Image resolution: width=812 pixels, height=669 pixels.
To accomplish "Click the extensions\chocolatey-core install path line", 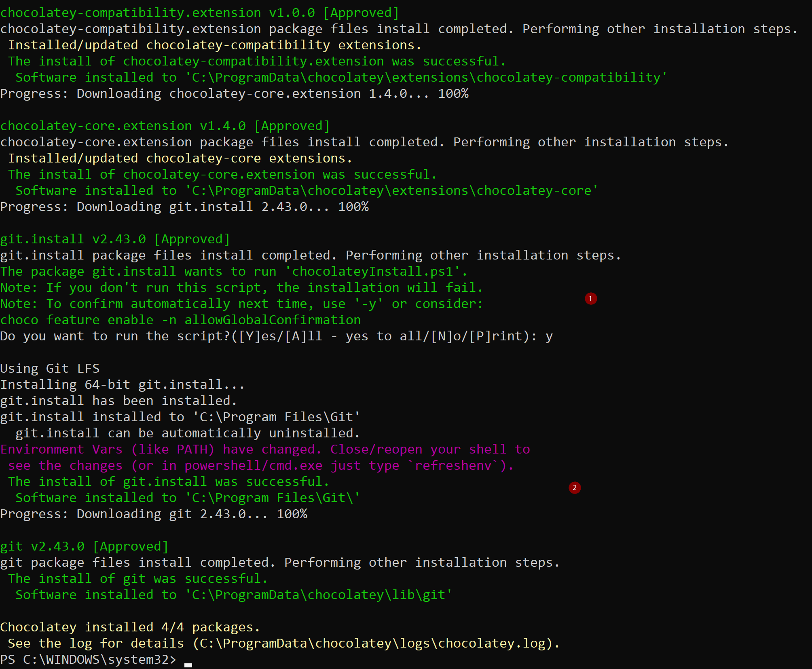I will tap(307, 191).
